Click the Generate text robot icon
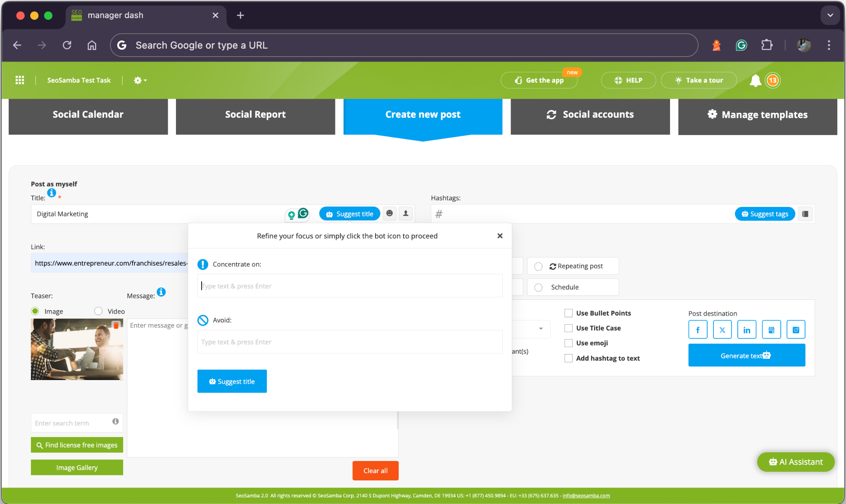Screen dimensions: 846x504 pos(768,354)
